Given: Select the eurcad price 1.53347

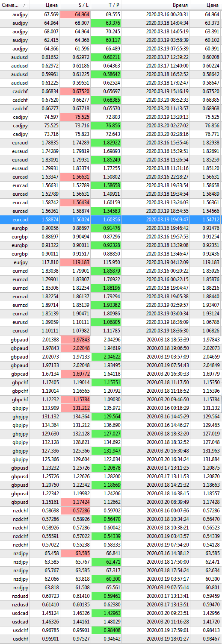Looking at the screenshot, I should click(50, 177).
